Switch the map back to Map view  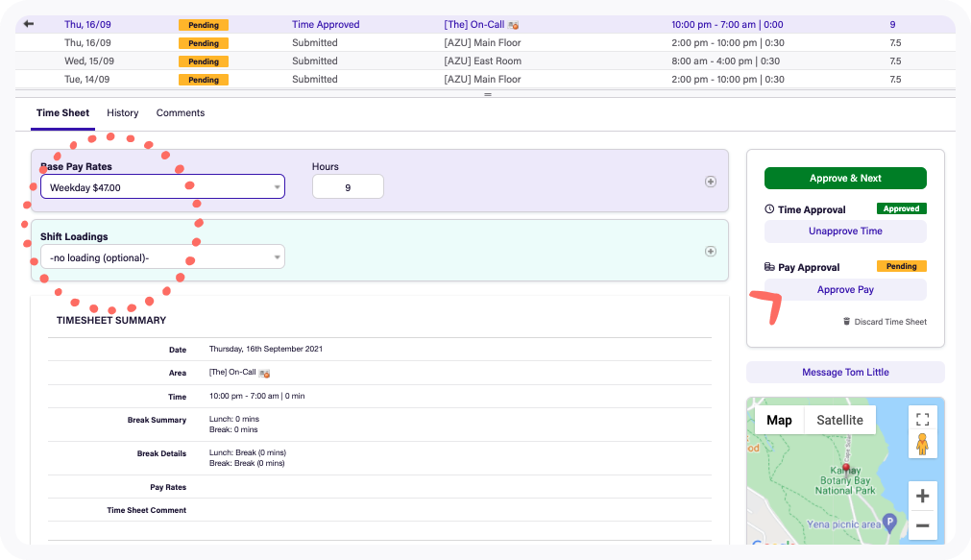(779, 419)
